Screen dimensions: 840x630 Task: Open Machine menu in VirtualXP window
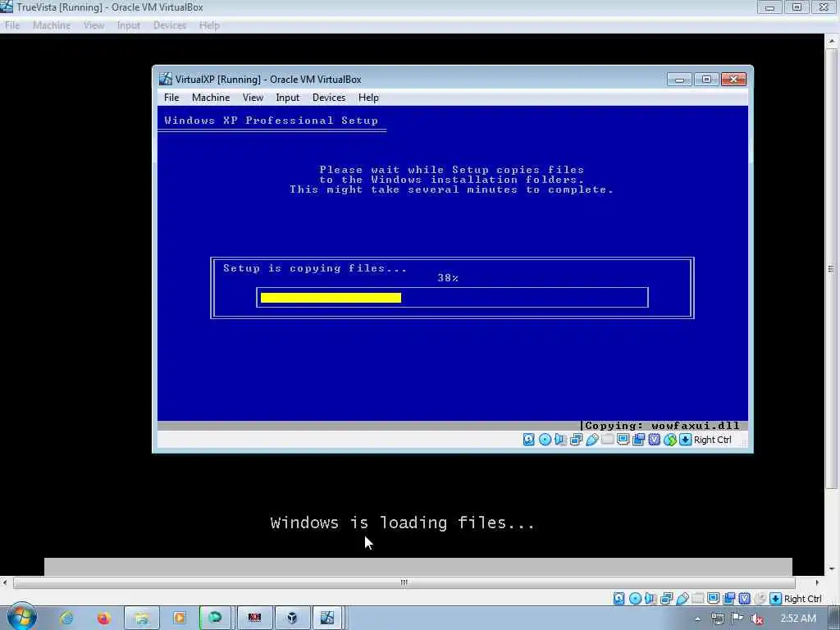coord(211,98)
